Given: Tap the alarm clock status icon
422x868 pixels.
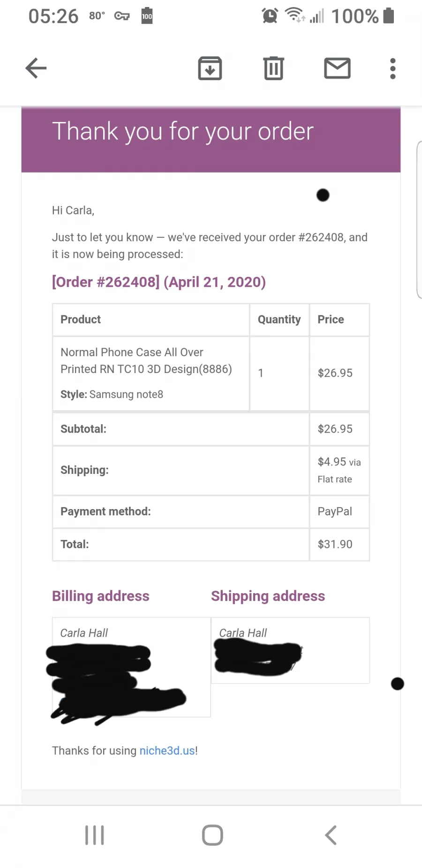Looking at the screenshot, I should (270, 16).
